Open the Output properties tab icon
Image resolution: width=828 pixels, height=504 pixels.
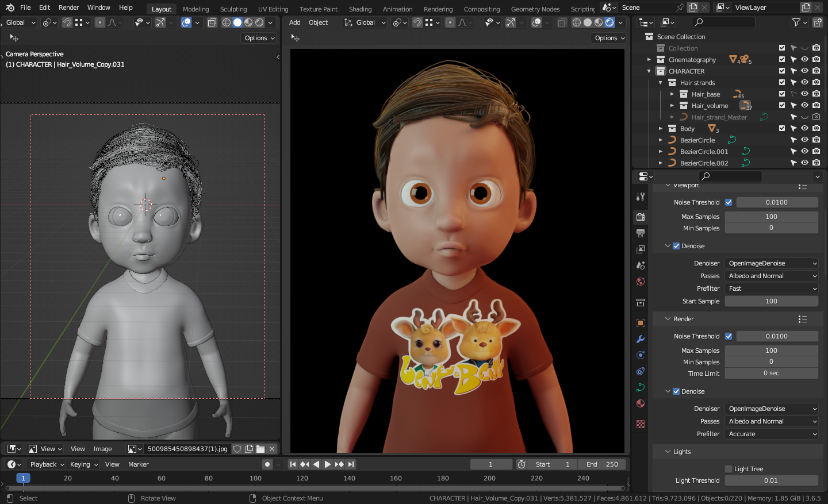[641, 233]
